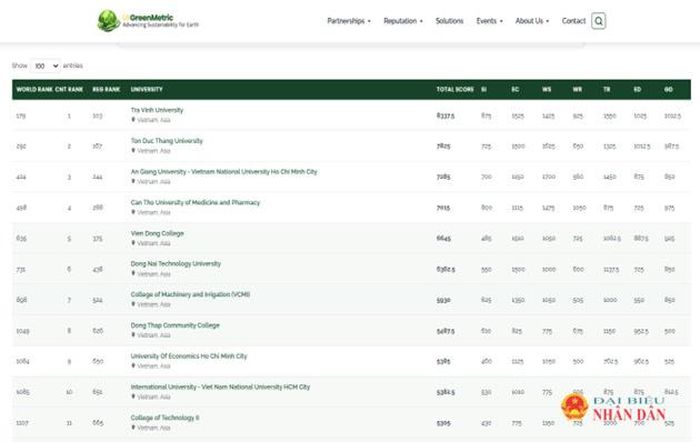Screen dimensions: 700x442
Task: Select Tra Vinh University total score cell
Action: tap(446, 116)
